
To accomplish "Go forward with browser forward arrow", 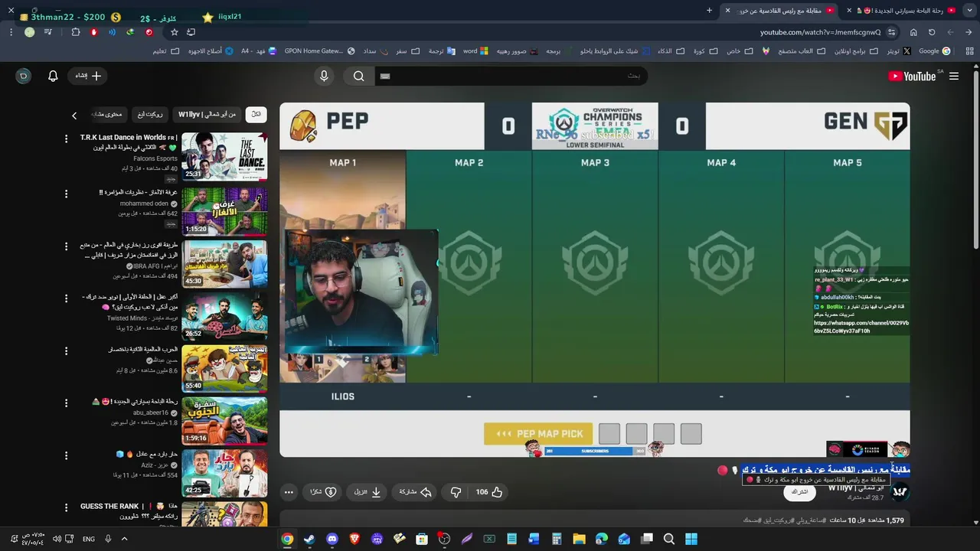I will (950, 32).
